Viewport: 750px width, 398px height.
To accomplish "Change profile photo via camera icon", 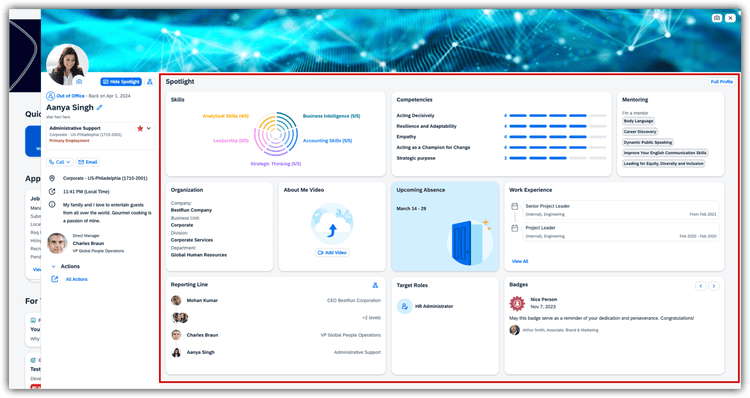I will tap(79, 82).
